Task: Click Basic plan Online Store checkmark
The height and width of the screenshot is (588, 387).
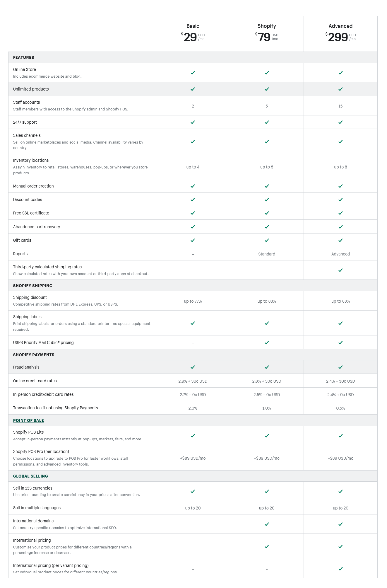Action: 193,73
